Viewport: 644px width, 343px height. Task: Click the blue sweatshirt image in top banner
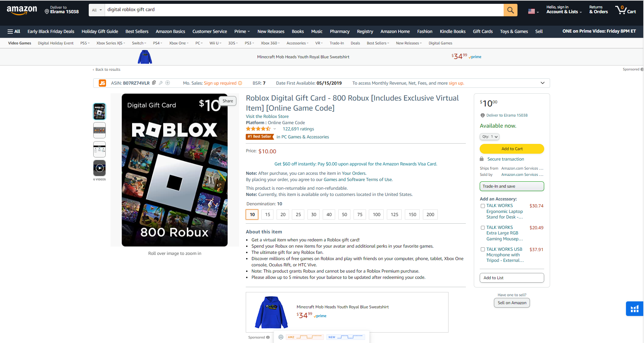tap(145, 57)
